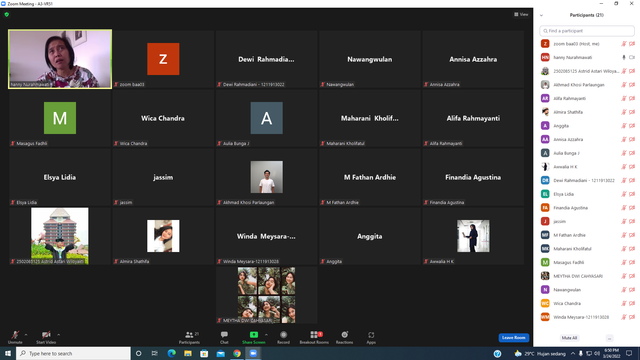
Task: Open File Explorer from taskbar
Action: point(188,353)
